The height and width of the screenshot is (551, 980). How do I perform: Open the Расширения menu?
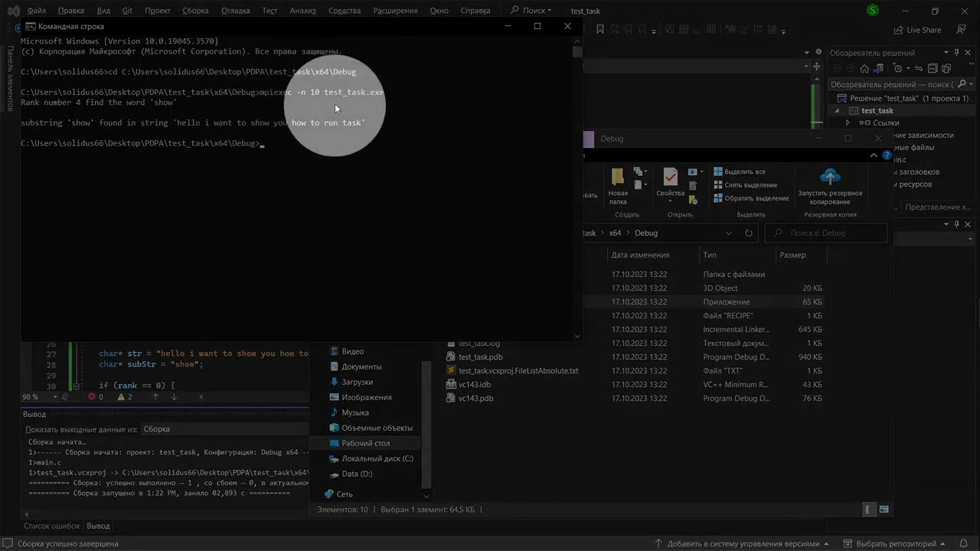[x=395, y=11]
